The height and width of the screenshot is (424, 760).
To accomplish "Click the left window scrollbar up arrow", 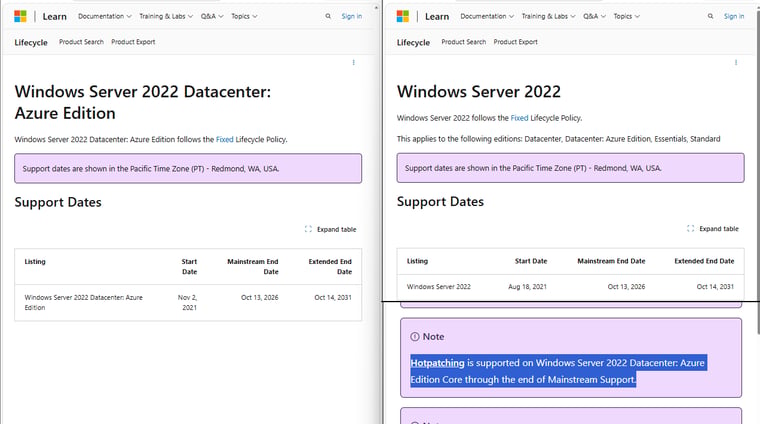I will [376, 8].
